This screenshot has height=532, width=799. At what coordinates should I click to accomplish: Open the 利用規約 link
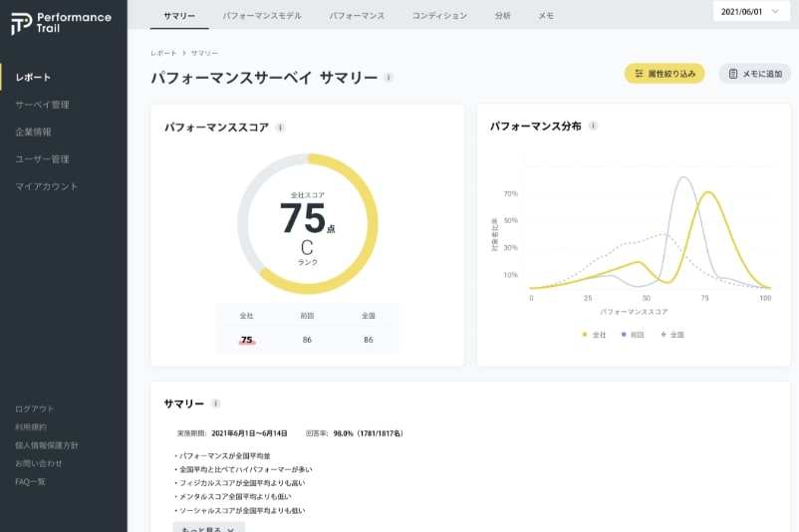point(31,427)
